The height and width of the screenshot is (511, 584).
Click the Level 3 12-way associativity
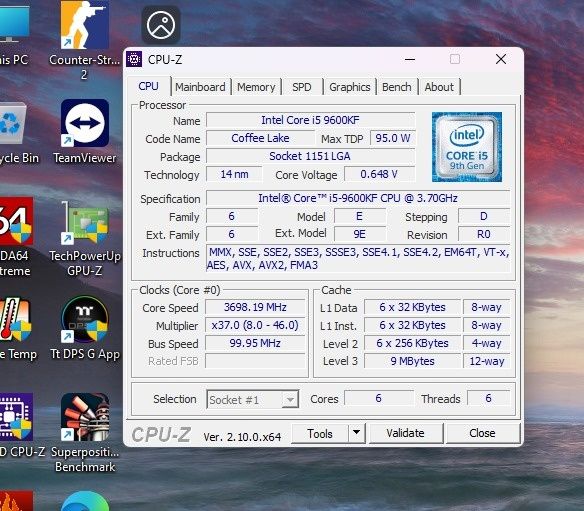[486, 361]
